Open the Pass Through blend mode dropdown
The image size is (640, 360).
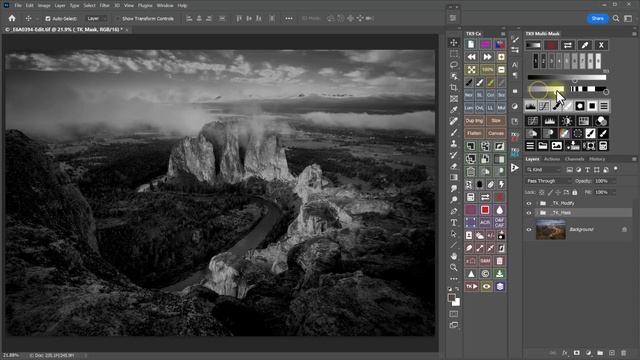point(548,181)
